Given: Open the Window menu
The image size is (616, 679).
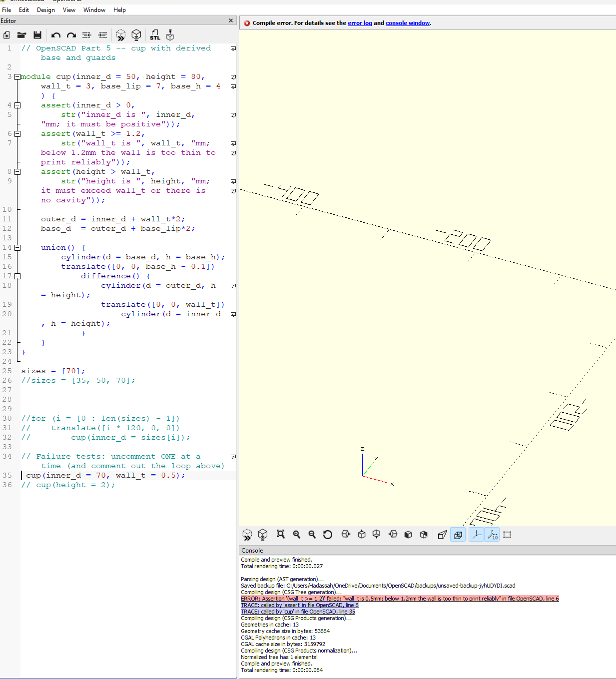Looking at the screenshot, I should (x=94, y=10).
